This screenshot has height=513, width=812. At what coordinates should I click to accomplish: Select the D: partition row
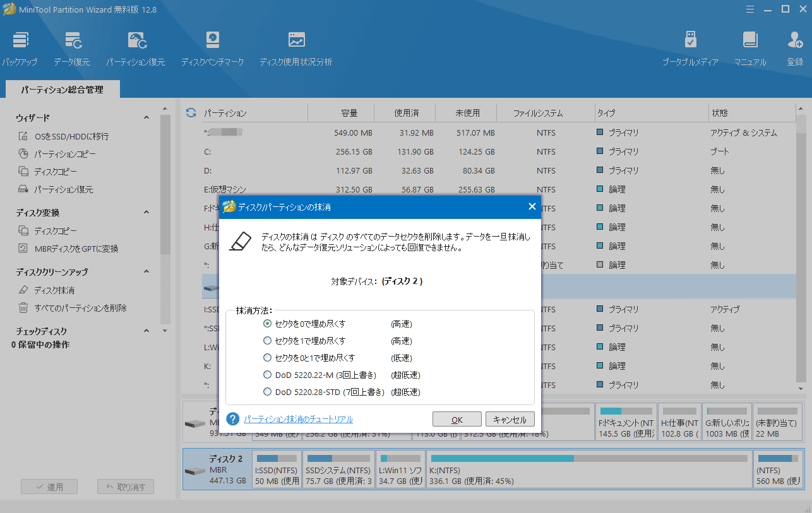pos(499,170)
